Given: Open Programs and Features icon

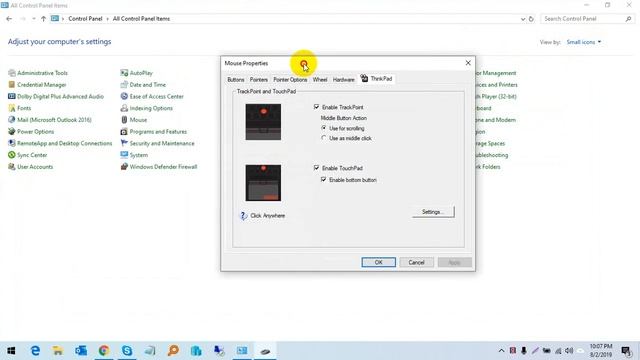Looking at the screenshot, I should click(124, 132).
